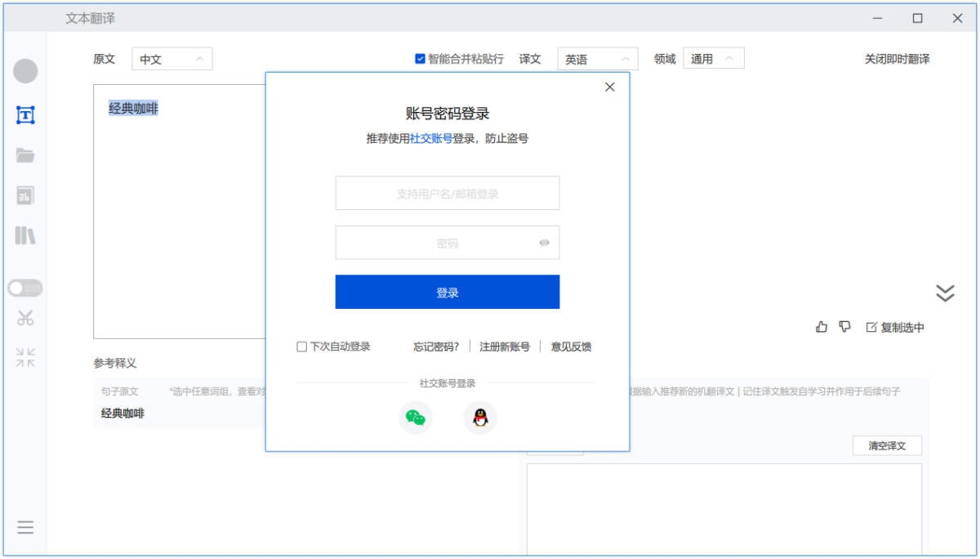The image size is (980, 559).
Task: Open the folder icon in left sidebar
Action: (25, 155)
